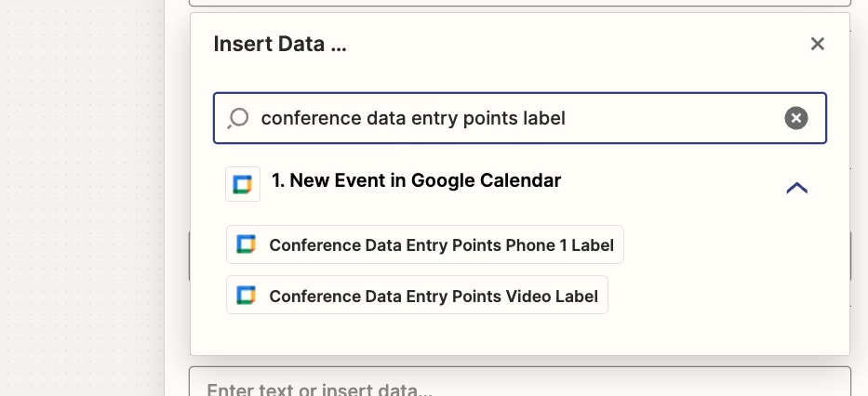Click the '1. New Event in Google Calendar' heading
Image resolution: width=868 pixels, height=396 pixels.
click(416, 180)
